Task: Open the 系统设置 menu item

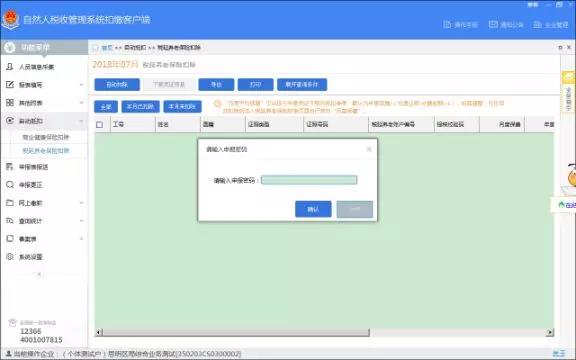Action: click(x=30, y=257)
